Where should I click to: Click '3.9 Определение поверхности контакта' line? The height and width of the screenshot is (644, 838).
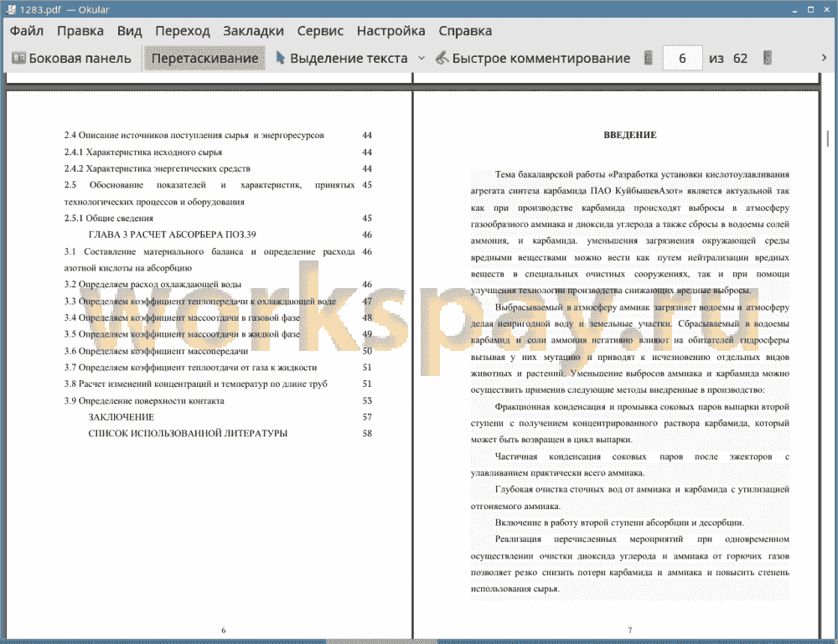coord(144,401)
